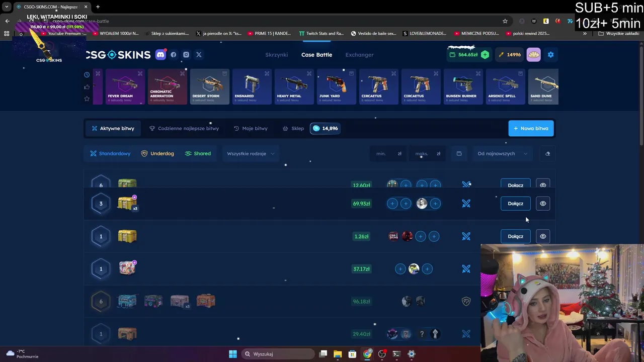The width and height of the screenshot is (644, 362).
Task: Click the Wyszukaj taskbar search box
Action: click(278, 354)
